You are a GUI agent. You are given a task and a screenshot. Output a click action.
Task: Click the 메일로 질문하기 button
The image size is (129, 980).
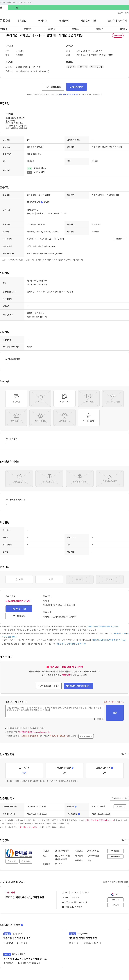[x=86, y=737]
